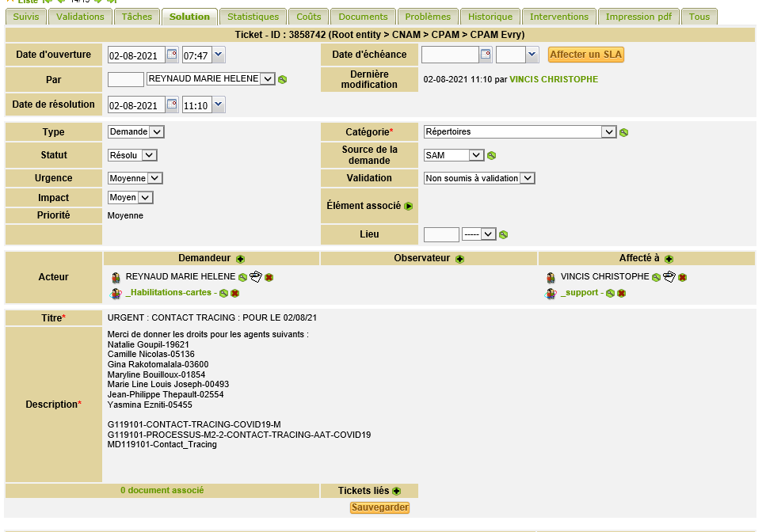Viewport: 766px width, 532px height.
Task: Remove VINCIS CHRISTOPHE from assigned actors
Action: [x=682, y=277]
